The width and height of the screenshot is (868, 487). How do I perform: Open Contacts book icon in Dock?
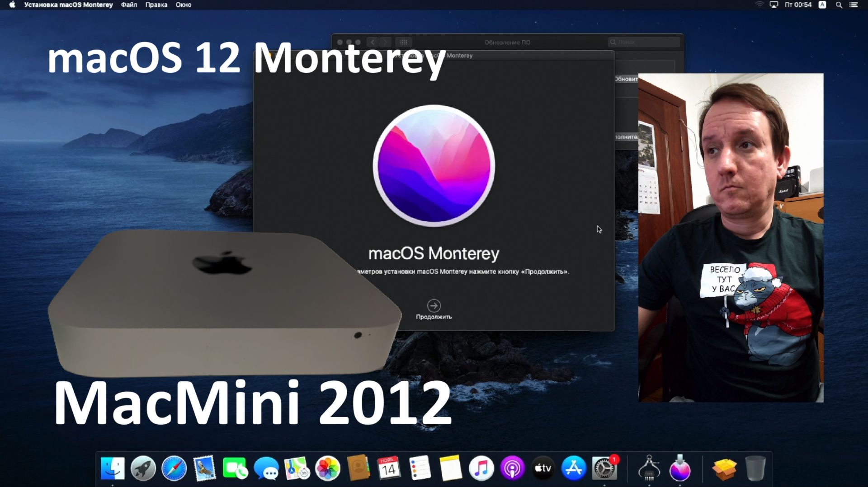(x=359, y=468)
